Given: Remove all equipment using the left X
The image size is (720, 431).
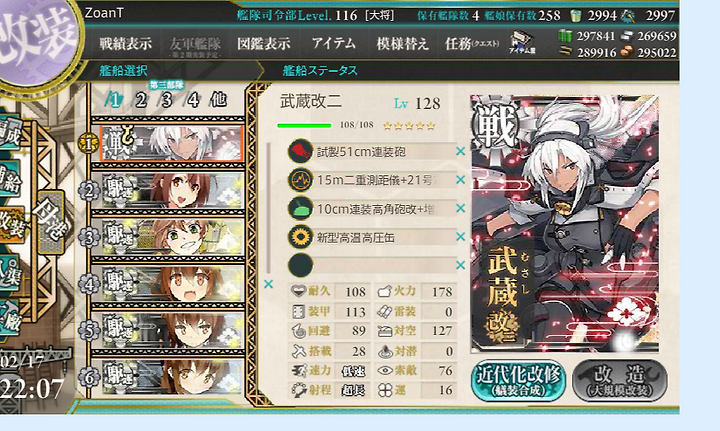Looking at the screenshot, I should point(269,285).
